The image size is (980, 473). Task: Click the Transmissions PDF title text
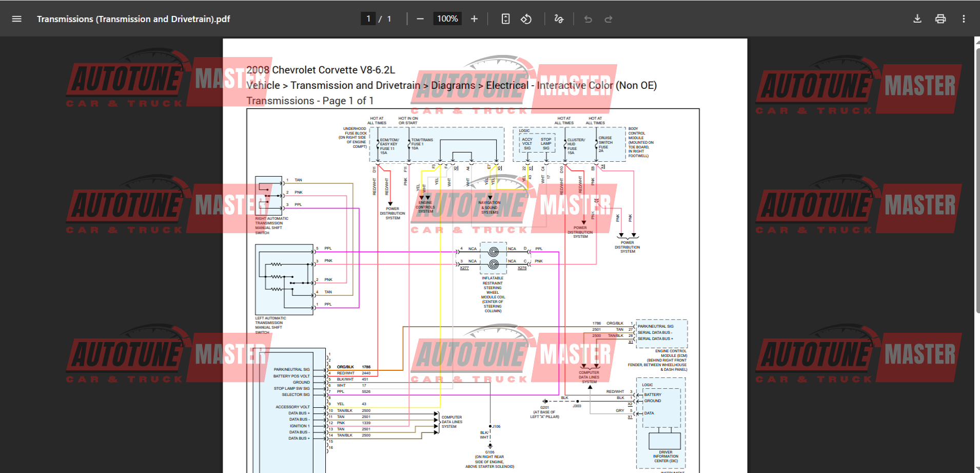(133, 18)
